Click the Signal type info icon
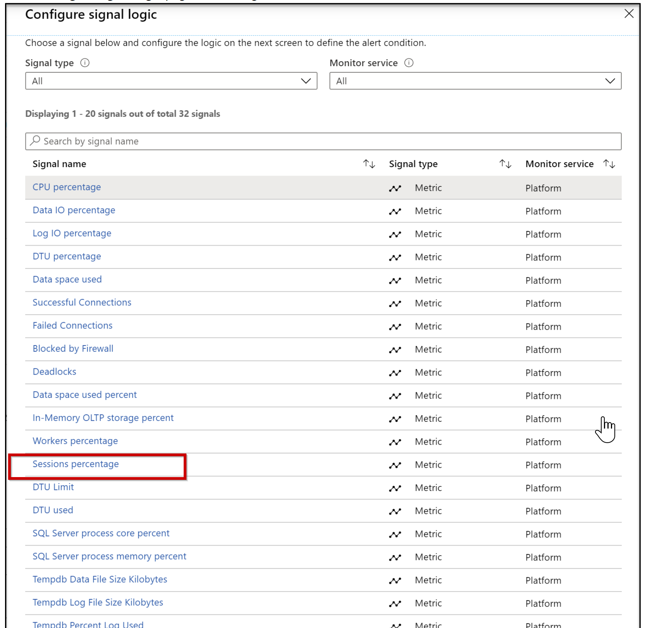Screen dimensions: 672x628 (x=85, y=63)
